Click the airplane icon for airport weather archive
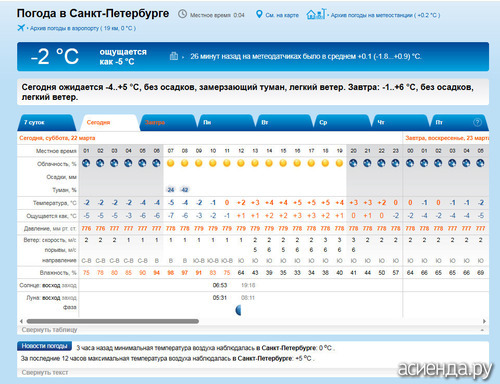 (21, 28)
